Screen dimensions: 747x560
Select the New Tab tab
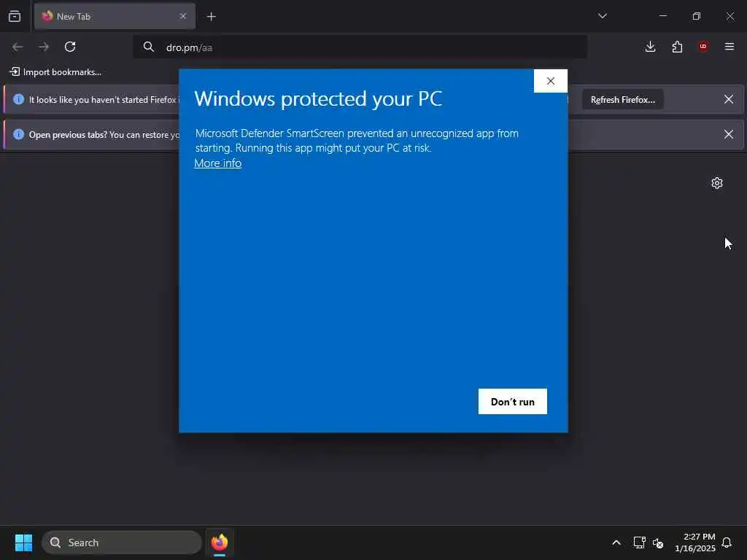(115, 16)
